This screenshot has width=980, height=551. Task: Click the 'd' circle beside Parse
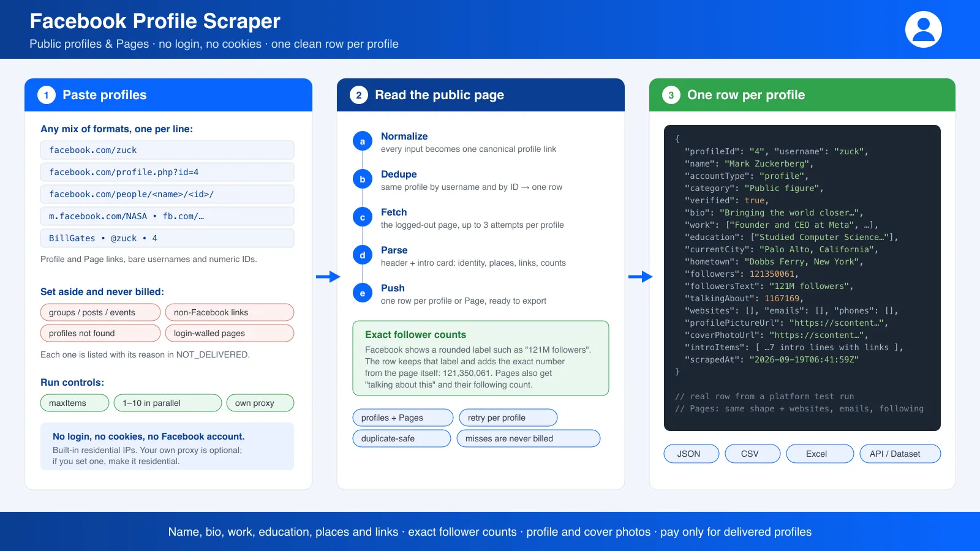pyautogui.click(x=363, y=255)
